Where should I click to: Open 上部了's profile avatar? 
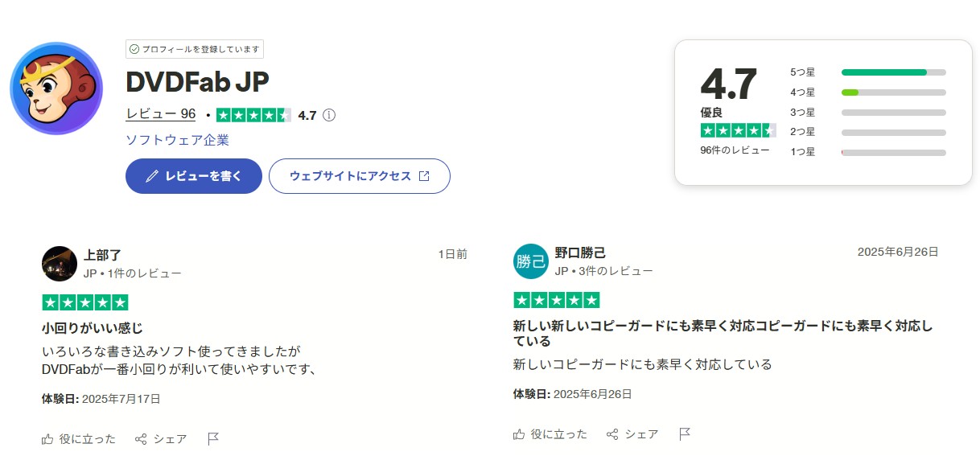click(x=59, y=263)
